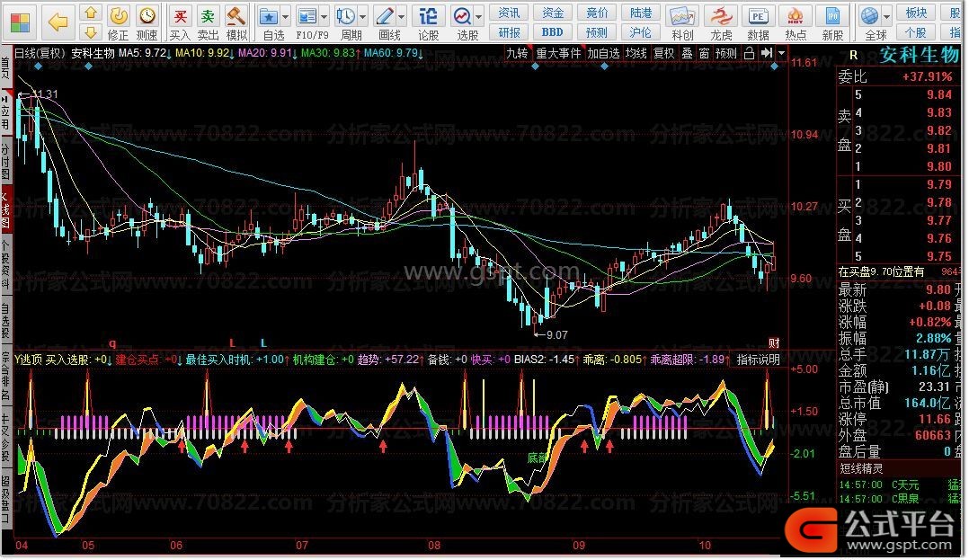Expand the 周期 period dropdown arrow

click(x=362, y=17)
